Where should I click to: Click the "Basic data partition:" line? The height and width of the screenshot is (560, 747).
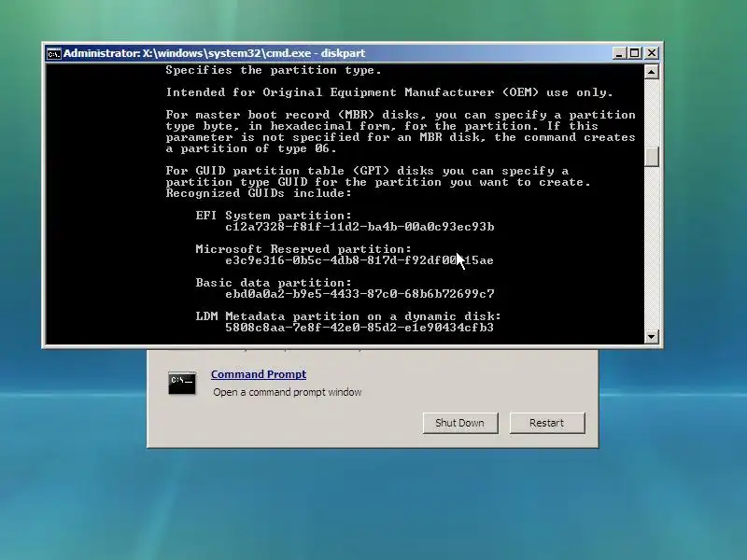click(x=274, y=283)
